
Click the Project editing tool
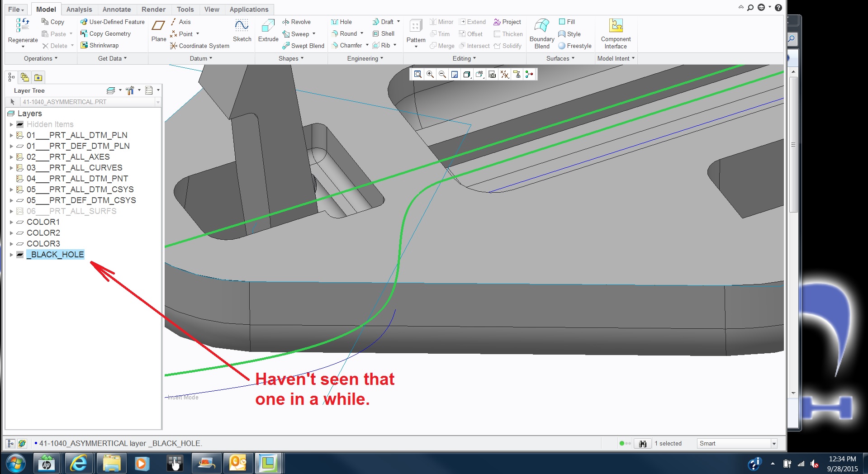507,22
